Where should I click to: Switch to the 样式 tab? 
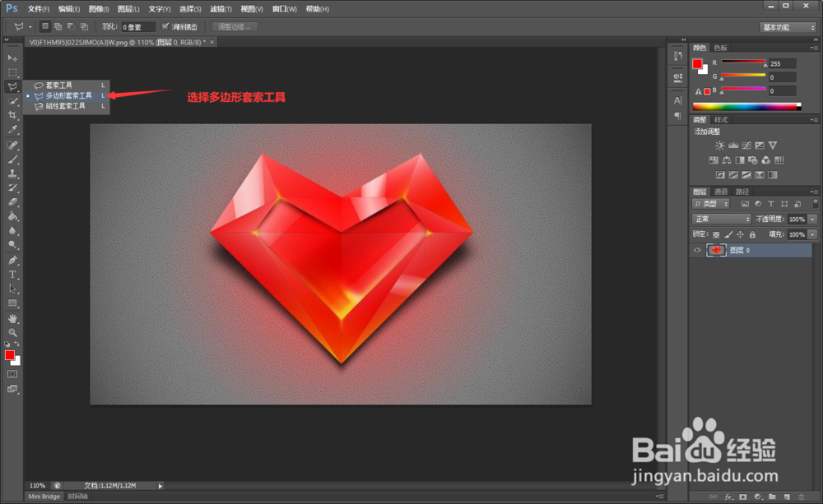point(721,119)
